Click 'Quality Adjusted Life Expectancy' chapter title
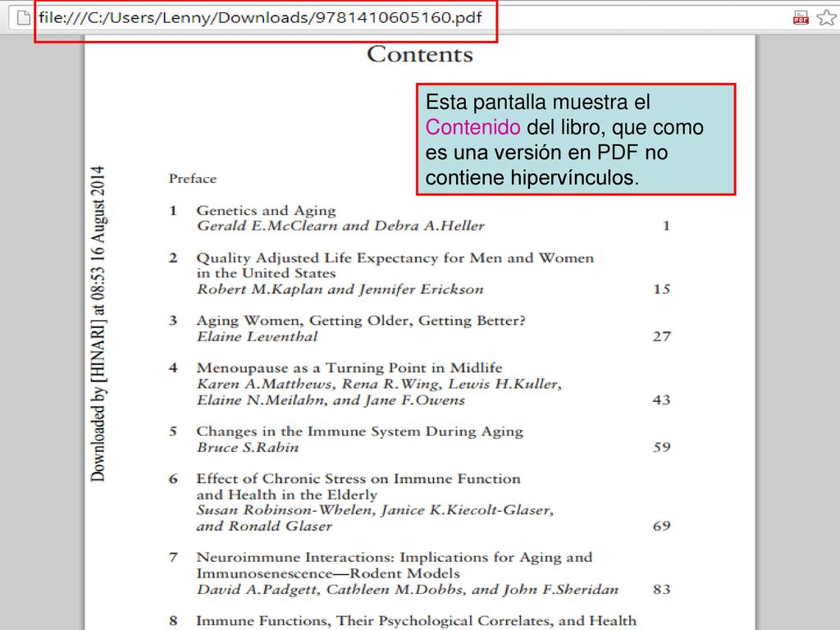 395,266
